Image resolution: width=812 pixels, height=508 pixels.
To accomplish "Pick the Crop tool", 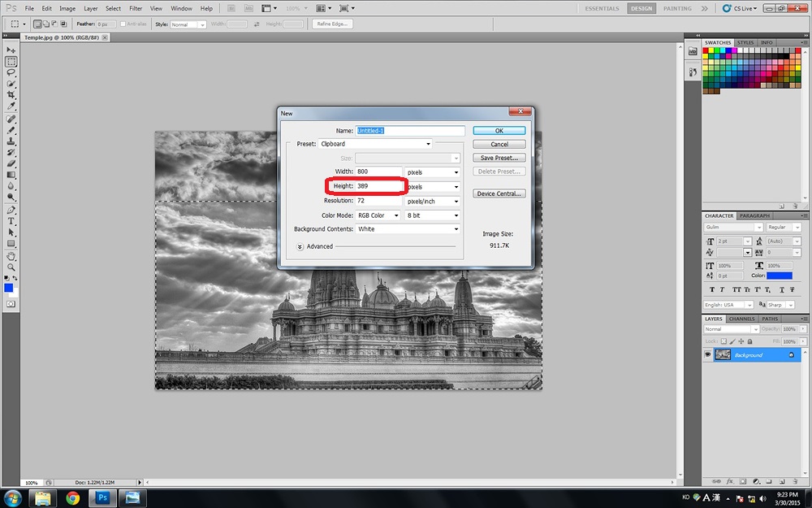I will 11,95.
